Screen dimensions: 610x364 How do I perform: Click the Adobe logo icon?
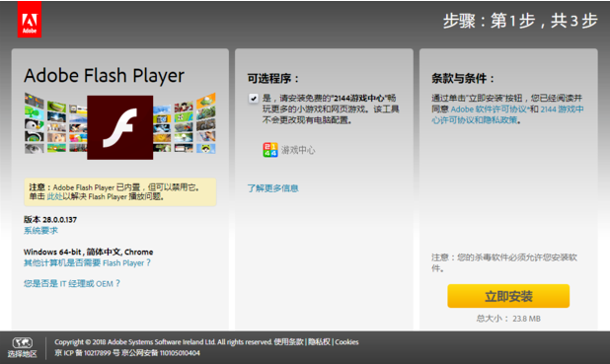30,20
